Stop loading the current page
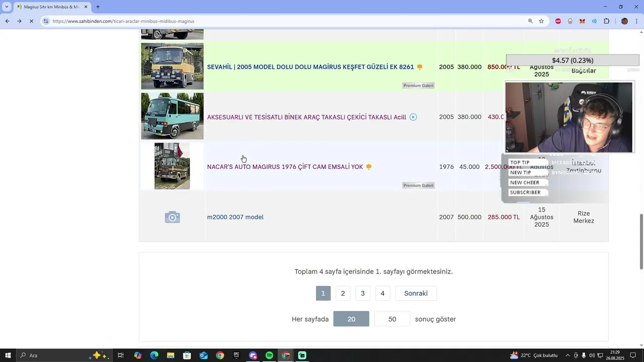Viewport: 644px width, 362px height. click(x=31, y=21)
